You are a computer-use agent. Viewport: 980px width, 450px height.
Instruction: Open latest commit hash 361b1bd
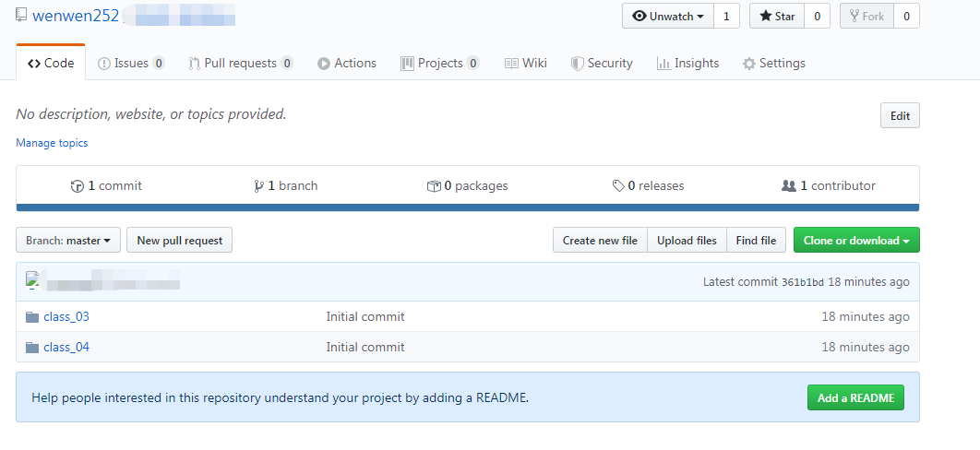point(803,282)
